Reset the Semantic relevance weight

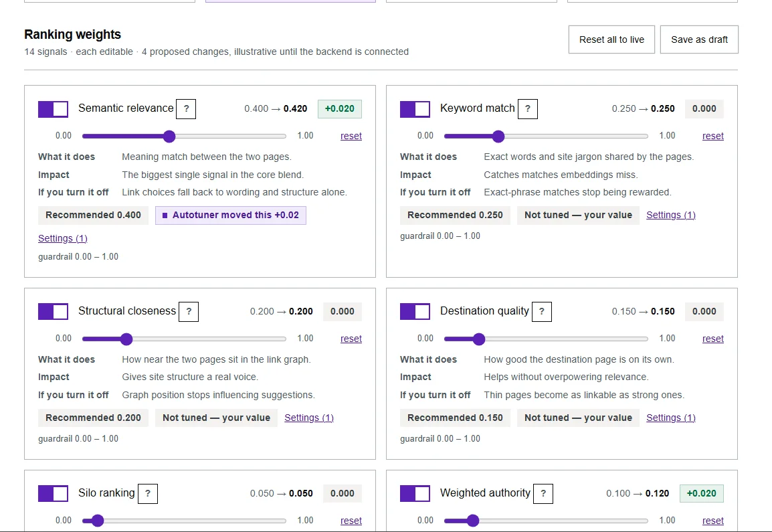[351, 136]
